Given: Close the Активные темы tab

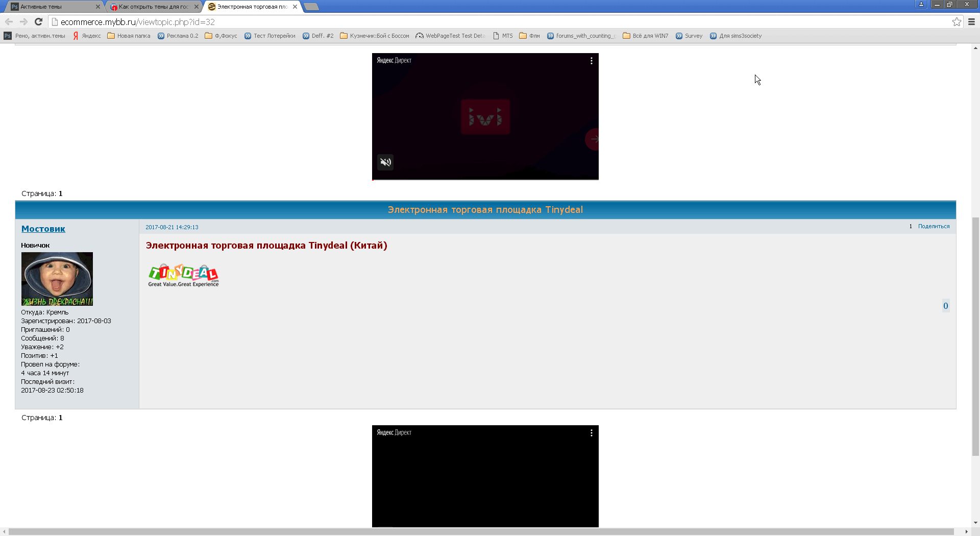Looking at the screenshot, I should tap(97, 7).
